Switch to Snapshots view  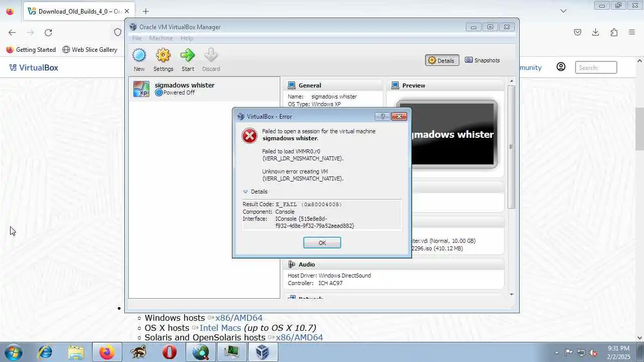tap(482, 60)
